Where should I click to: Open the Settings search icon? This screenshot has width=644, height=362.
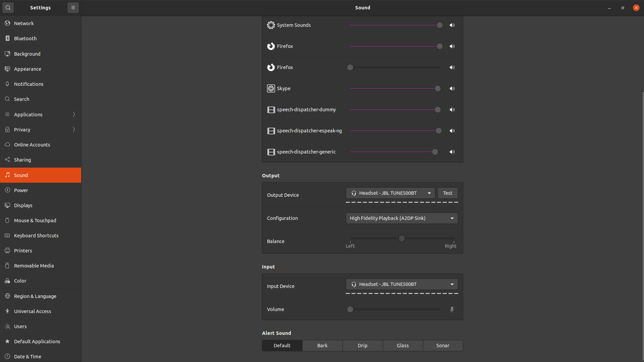click(x=8, y=7)
